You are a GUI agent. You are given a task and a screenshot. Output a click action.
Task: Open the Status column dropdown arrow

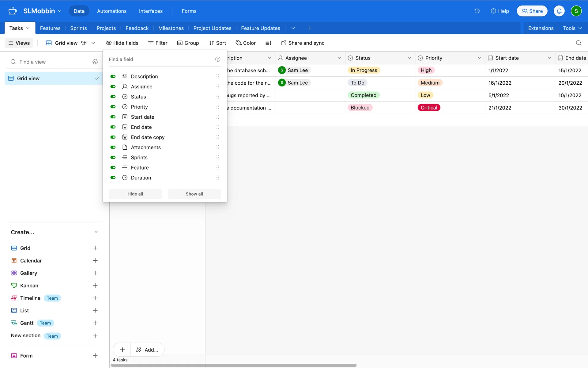tap(409, 58)
